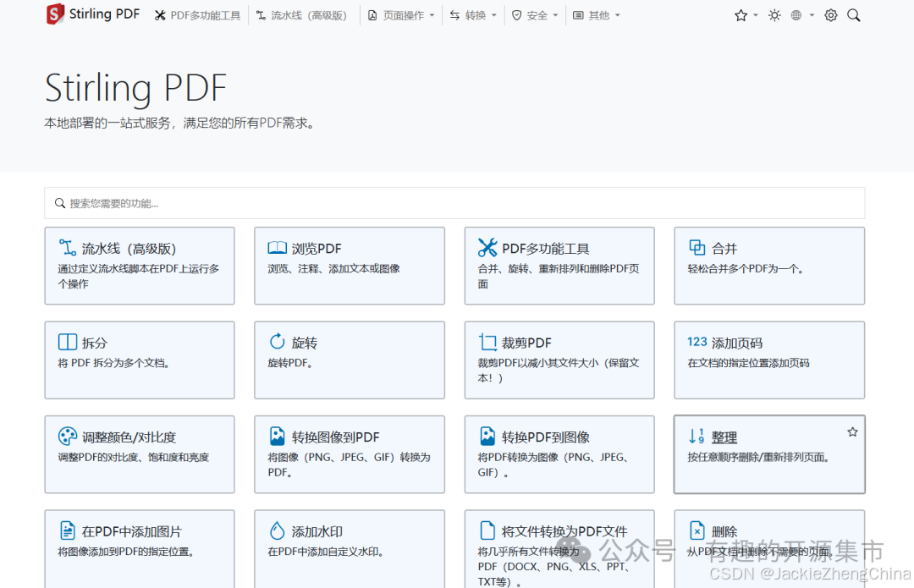Open the PDF多功能工具 card title

click(x=546, y=249)
